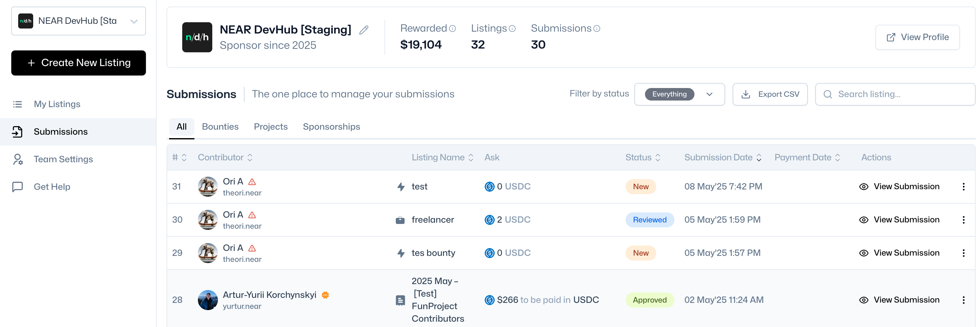This screenshot has width=980, height=327.
Task: Click the Reviewed status badge in row 30
Action: [649, 220]
